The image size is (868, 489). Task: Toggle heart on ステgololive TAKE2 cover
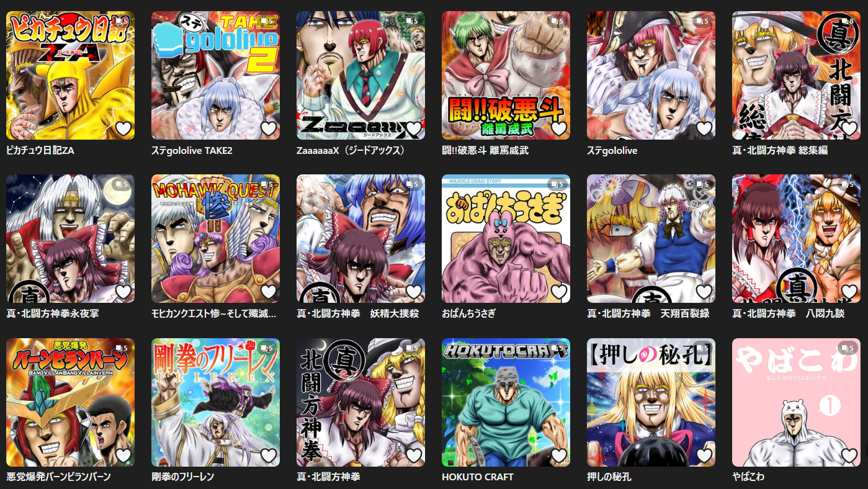coord(269,128)
